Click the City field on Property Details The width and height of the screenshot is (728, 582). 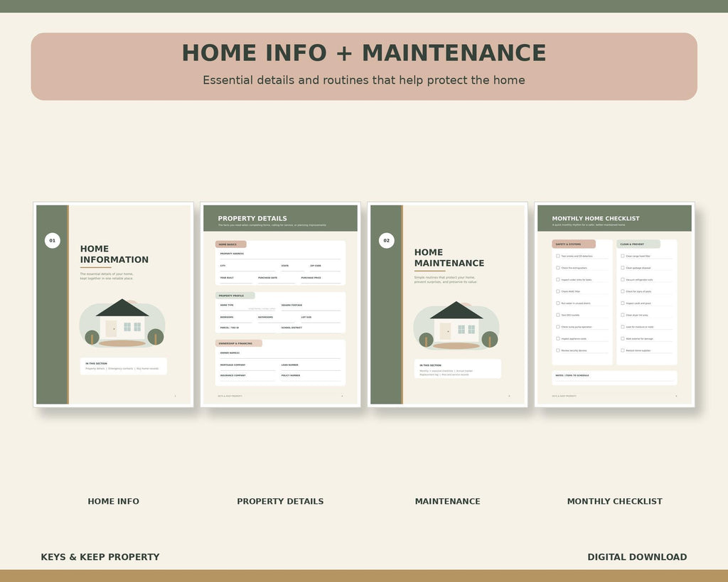click(x=247, y=268)
